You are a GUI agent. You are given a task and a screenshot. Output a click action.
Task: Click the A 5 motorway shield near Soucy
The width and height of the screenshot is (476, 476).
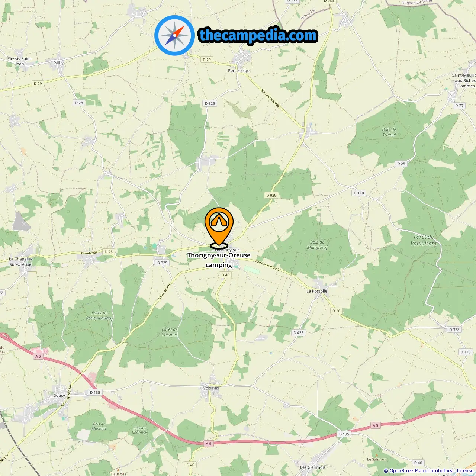(38, 356)
